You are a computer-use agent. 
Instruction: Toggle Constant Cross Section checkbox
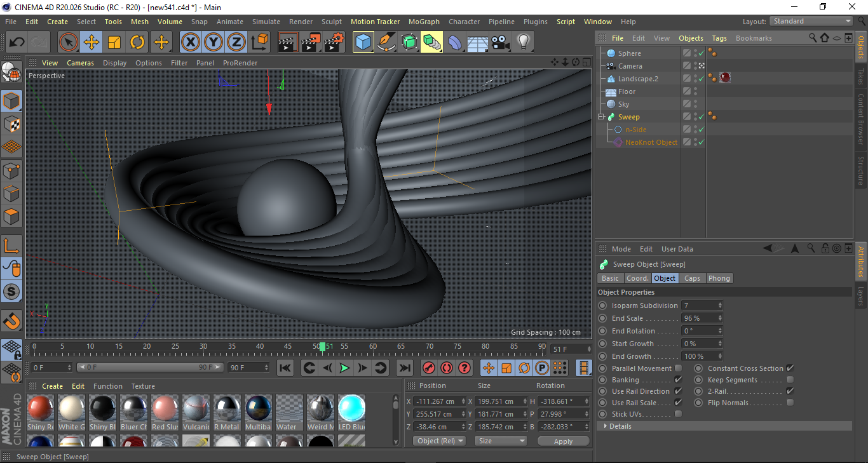tap(790, 368)
